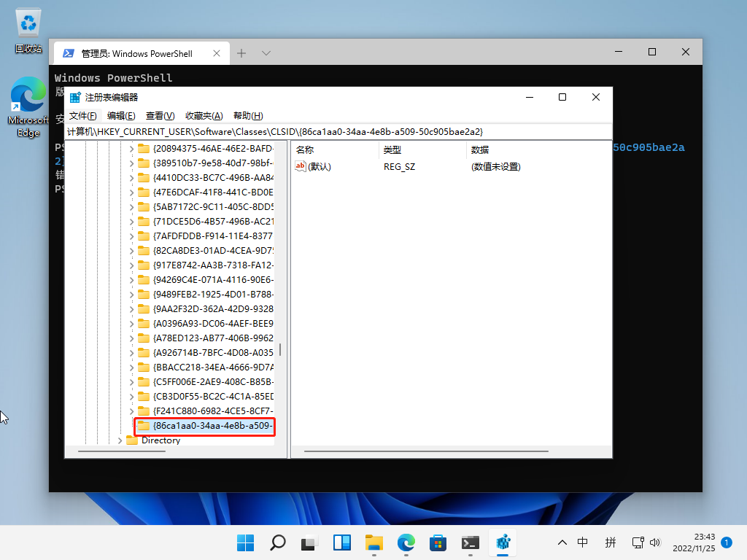Click the (数值未设置) data cell
This screenshot has height=560, width=747.
495,167
